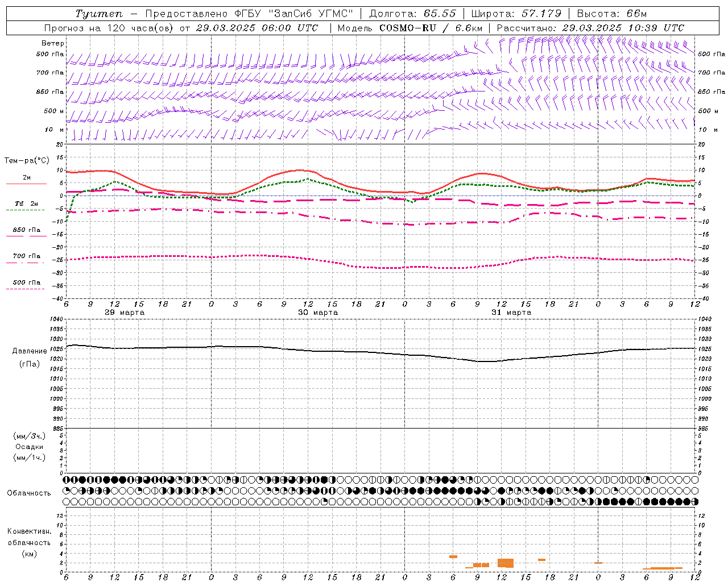Click the 'Осадки' precipitation label
Viewport: 728px width, 582px height.
30,447
